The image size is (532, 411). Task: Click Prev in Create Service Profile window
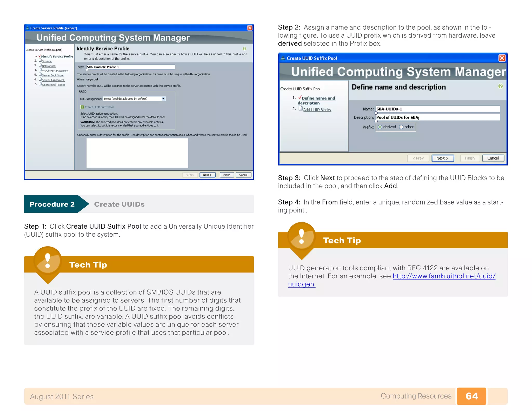pyautogui.click(x=190, y=175)
